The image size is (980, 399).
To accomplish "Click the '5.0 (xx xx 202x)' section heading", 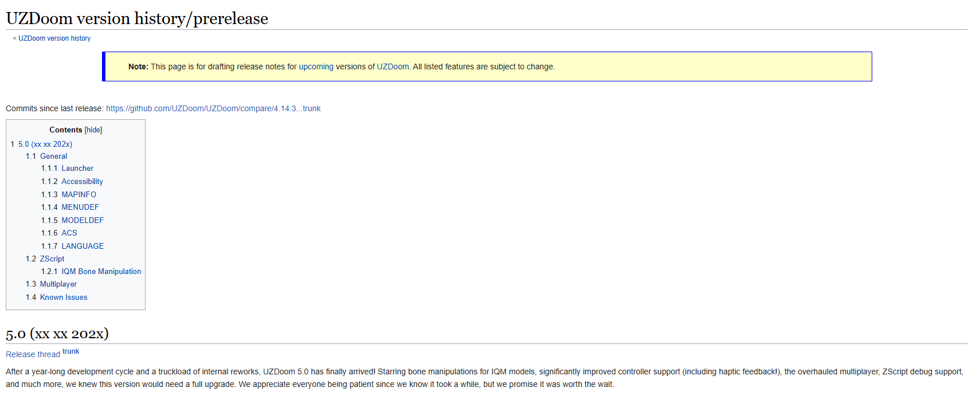I will coord(57,334).
